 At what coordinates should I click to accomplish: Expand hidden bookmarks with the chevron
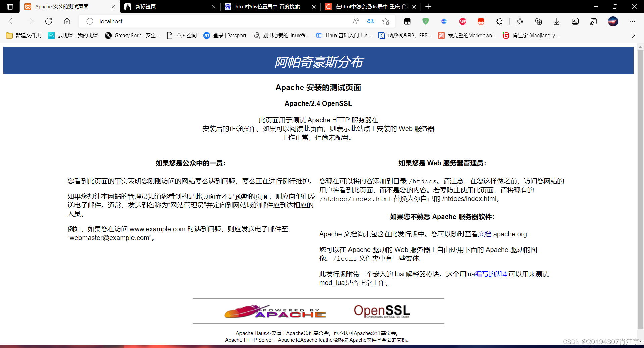click(633, 35)
